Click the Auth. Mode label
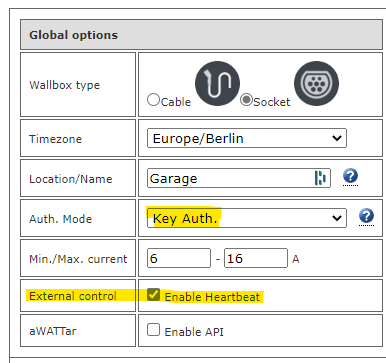This screenshot has width=386, height=363. 60,219
